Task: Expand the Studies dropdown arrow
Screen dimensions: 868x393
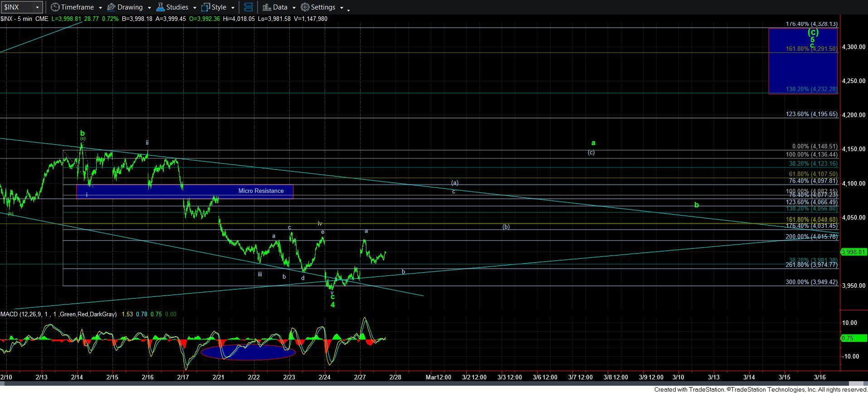Action: 195,8
